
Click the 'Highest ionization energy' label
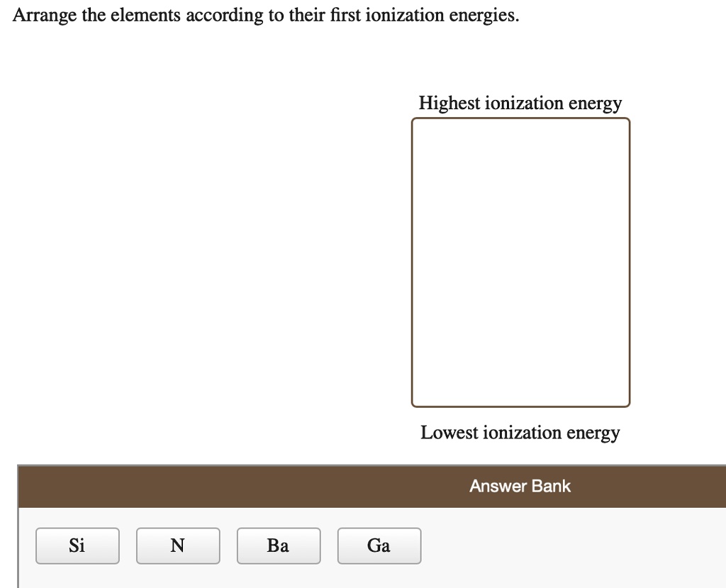[520, 103]
